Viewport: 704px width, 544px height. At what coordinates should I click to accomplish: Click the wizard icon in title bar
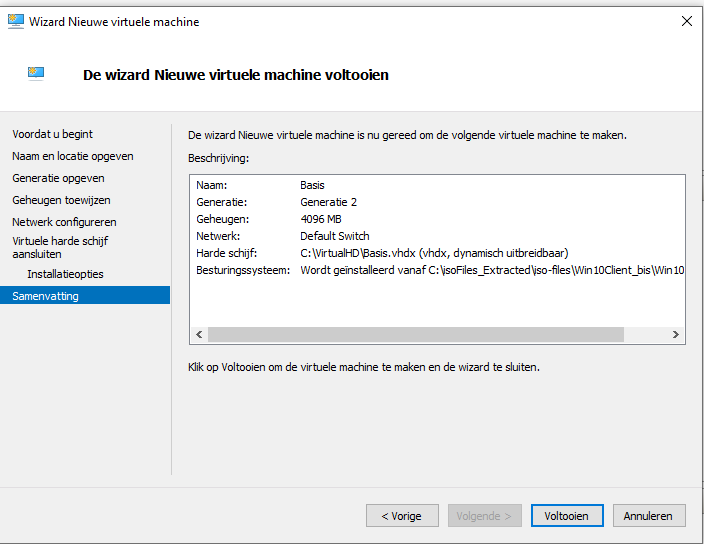coord(16,21)
